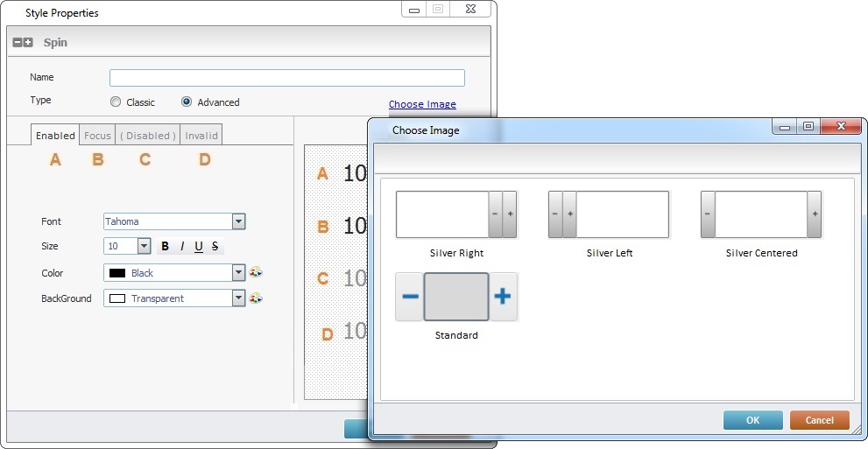Open color palette picker beside BackGround

point(256,298)
